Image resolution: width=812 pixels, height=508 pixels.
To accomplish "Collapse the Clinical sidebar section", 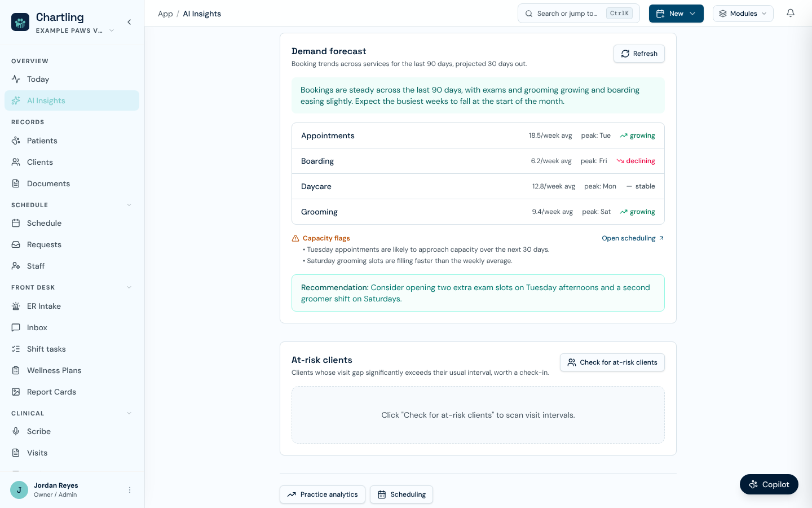I will coord(129,413).
